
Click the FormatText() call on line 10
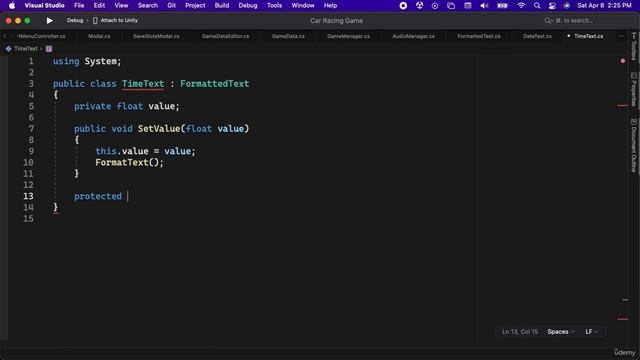tap(129, 162)
